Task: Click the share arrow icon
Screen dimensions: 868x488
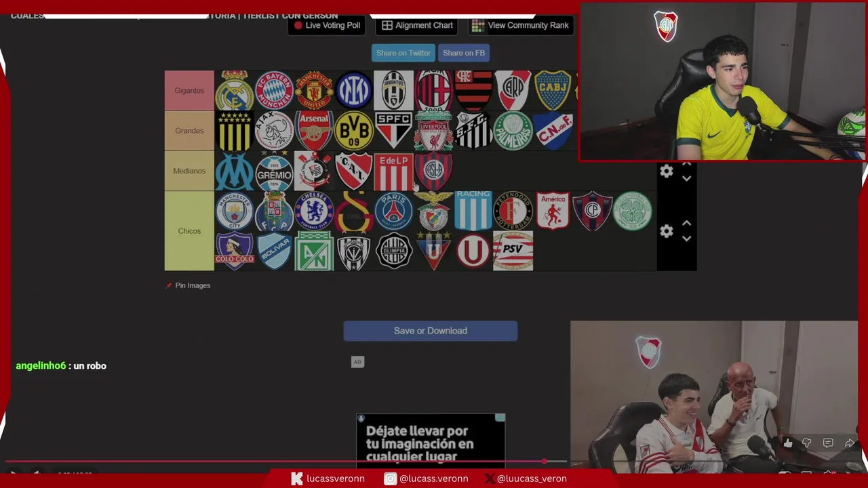Action: (x=850, y=443)
